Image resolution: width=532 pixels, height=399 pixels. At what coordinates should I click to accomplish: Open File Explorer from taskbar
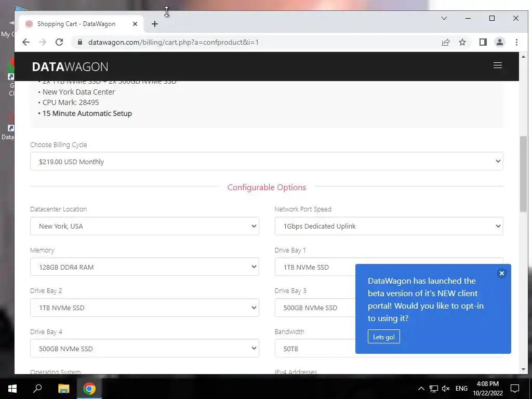click(63, 389)
